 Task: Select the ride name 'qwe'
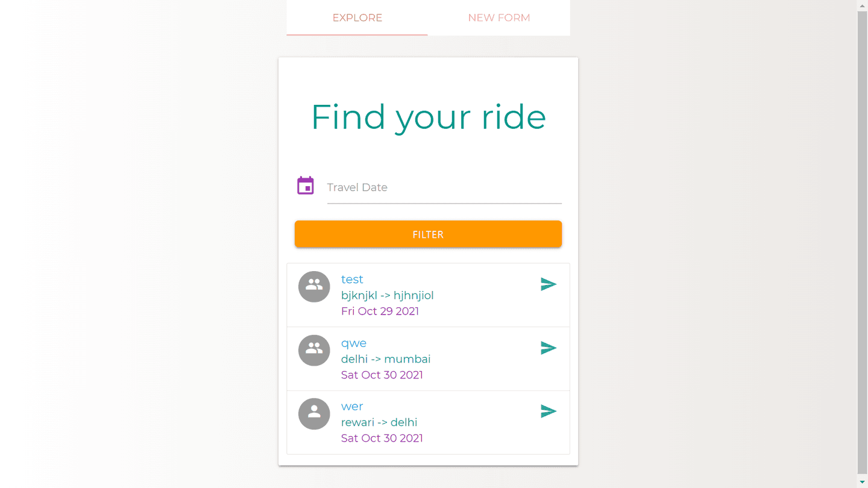coord(354,343)
